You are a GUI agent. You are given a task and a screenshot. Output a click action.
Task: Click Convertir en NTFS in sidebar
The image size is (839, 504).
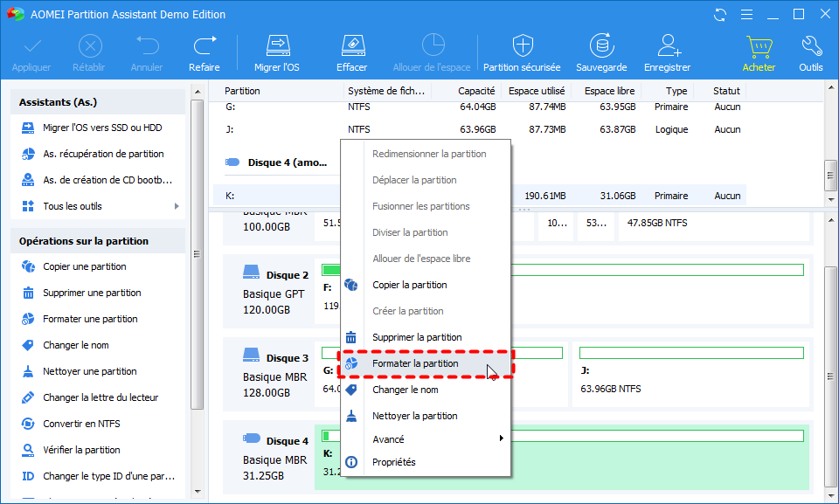point(81,424)
